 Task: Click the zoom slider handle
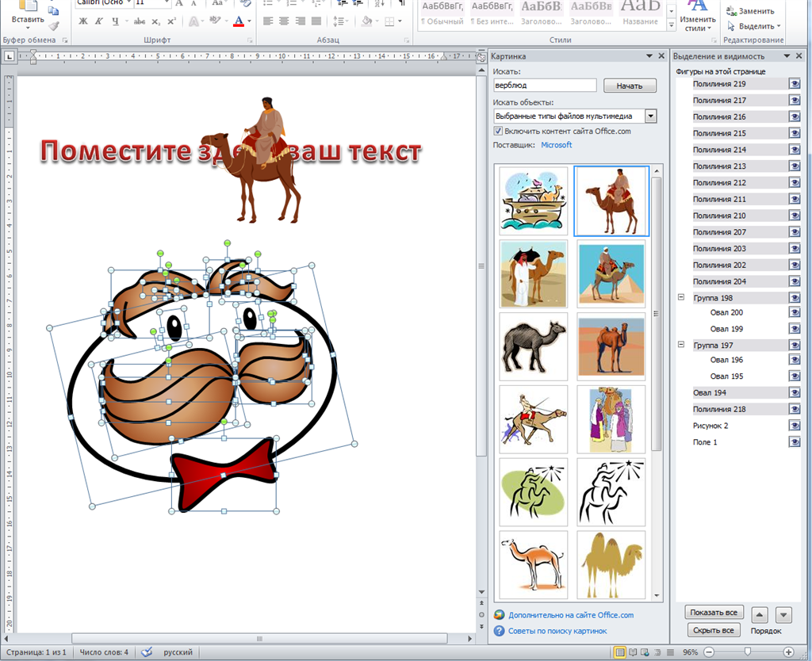click(747, 651)
